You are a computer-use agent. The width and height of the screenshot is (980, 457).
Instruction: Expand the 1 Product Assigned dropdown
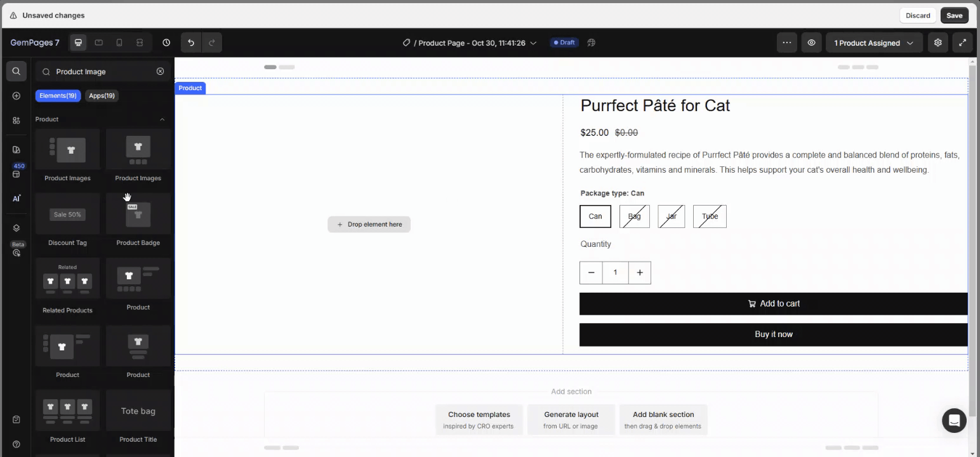click(x=874, y=43)
